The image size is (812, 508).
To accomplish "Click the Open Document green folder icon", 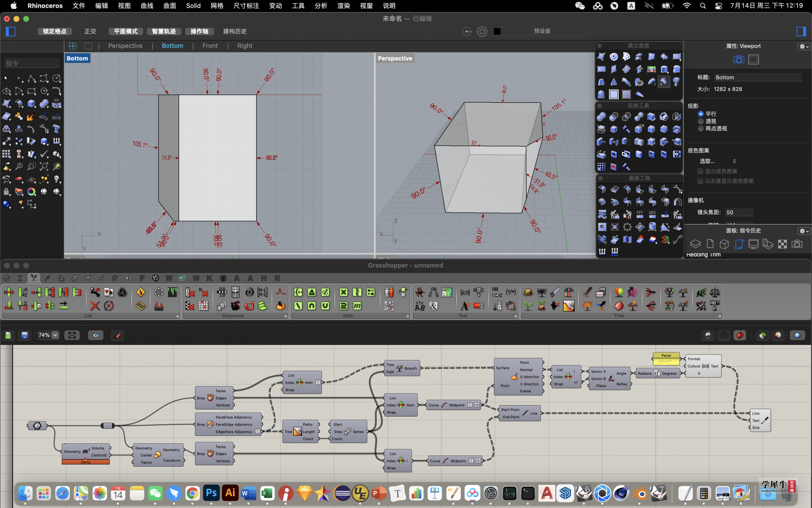I will (x=8, y=335).
